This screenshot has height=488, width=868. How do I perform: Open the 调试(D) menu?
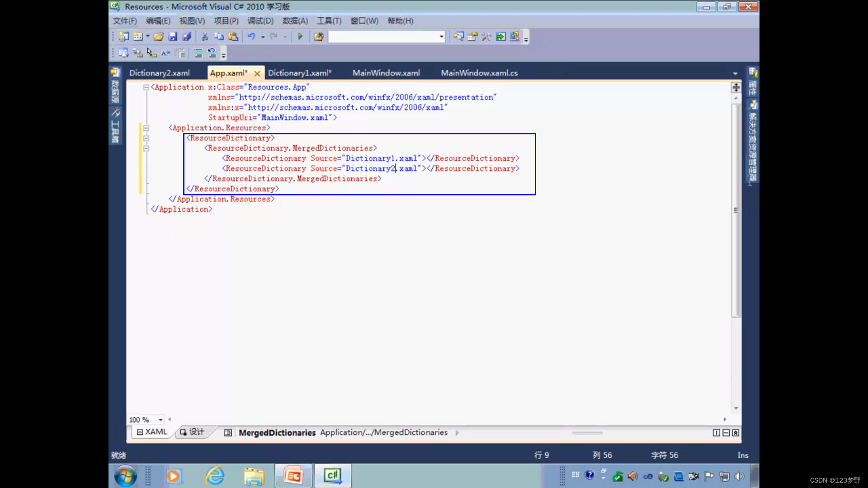[x=260, y=21]
